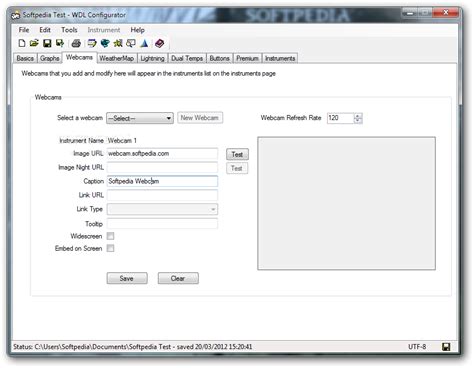Toggle the Embed on Screen checkbox
The width and height of the screenshot is (474, 368).
click(110, 248)
